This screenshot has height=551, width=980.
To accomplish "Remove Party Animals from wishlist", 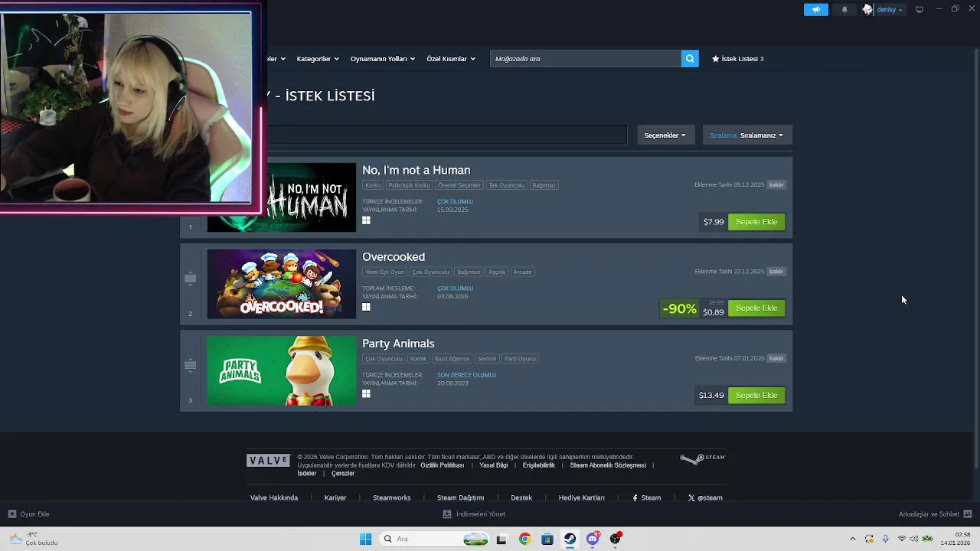I will (776, 358).
